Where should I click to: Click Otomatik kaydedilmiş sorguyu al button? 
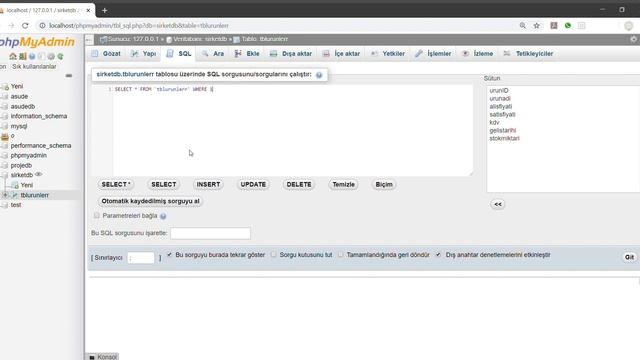(150, 201)
